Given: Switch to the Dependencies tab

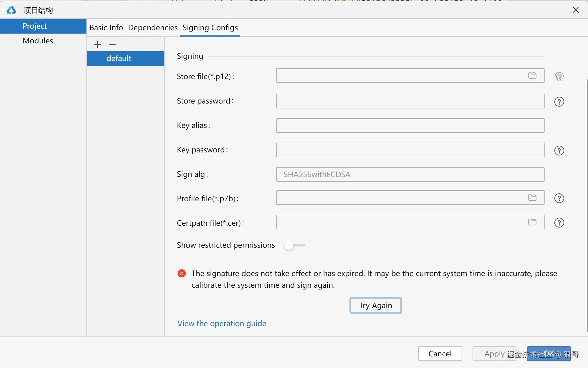Looking at the screenshot, I should [153, 28].
